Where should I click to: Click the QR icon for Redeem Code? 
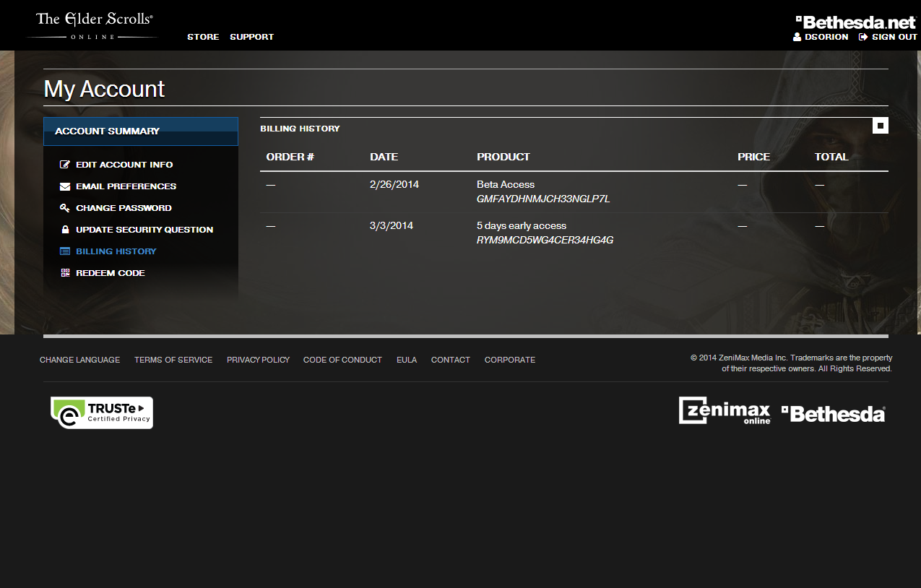65,273
